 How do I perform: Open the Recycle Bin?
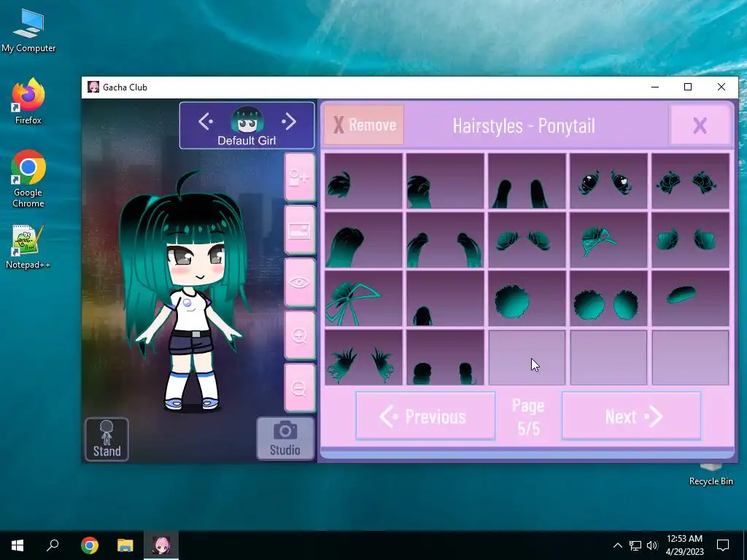(x=711, y=474)
